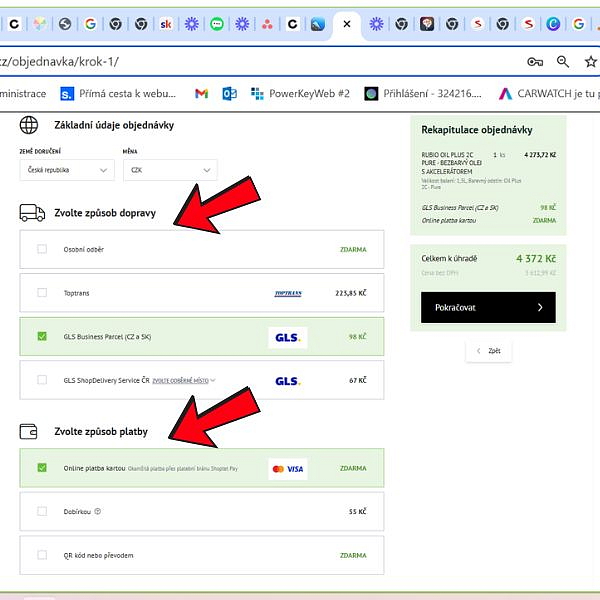600x600 pixels.
Task: Click the wallet icon by Zvolte způsob platby
Action: [28, 431]
